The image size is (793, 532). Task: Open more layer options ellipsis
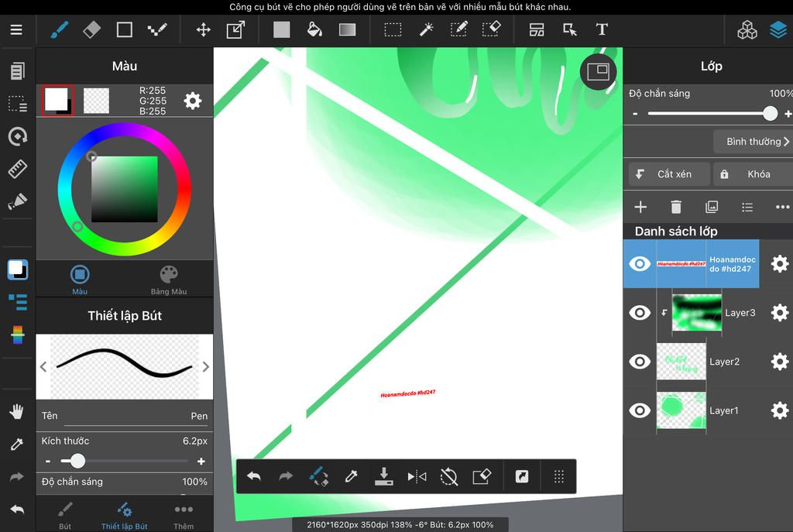click(782, 207)
